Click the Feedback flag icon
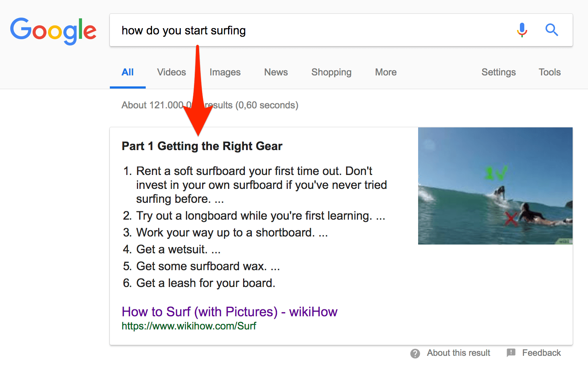The width and height of the screenshot is (588, 369). pyautogui.click(x=511, y=353)
